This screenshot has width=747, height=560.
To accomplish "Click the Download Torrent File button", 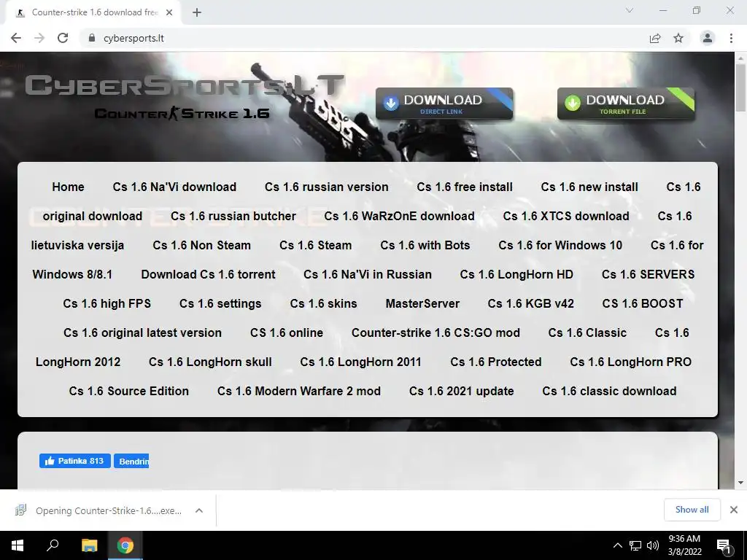I will point(625,104).
